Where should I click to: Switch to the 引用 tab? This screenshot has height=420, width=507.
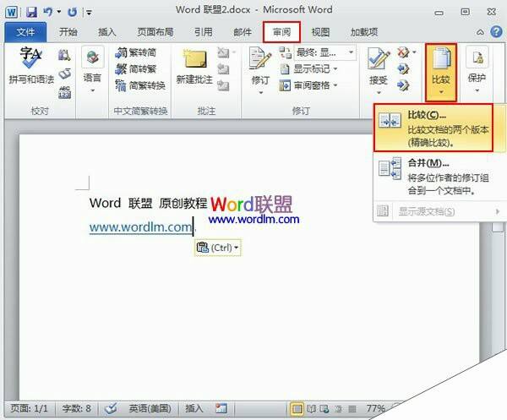[x=204, y=32]
